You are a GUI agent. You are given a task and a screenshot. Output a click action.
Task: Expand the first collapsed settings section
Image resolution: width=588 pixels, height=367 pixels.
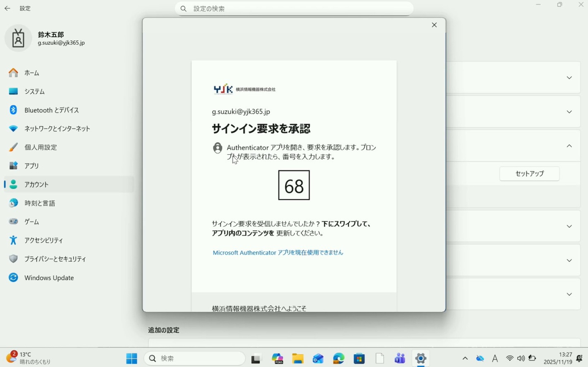coord(569,78)
